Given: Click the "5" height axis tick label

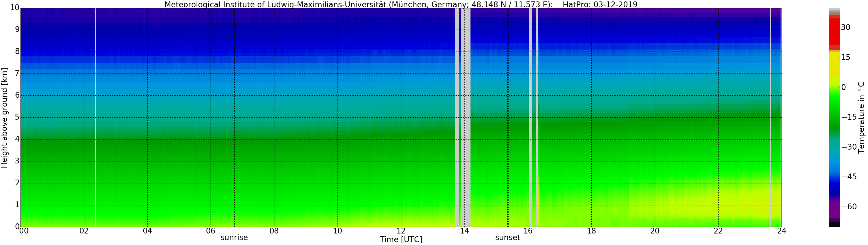Looking at the screenshot, I should click(17, 117).
